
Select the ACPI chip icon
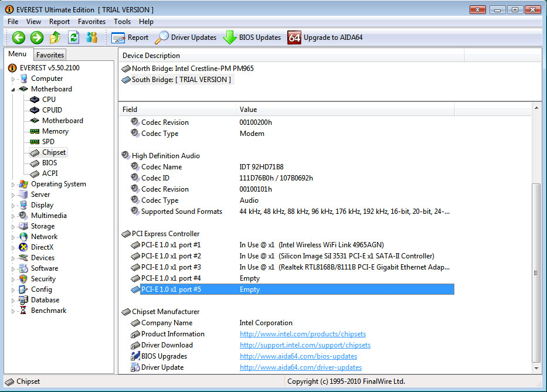click(x=35, y=173)
